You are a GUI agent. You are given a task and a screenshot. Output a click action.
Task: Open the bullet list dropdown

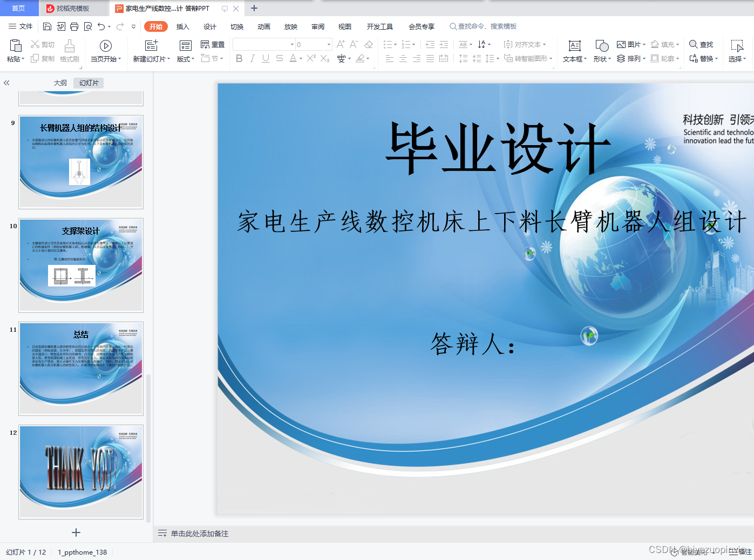(x=396, y=44)
